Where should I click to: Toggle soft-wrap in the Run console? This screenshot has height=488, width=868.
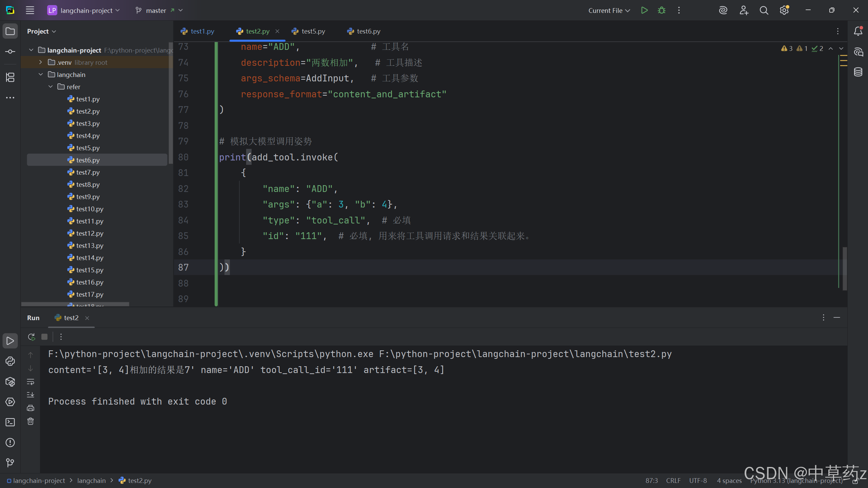pyautogui.click(x=31, y=382)
